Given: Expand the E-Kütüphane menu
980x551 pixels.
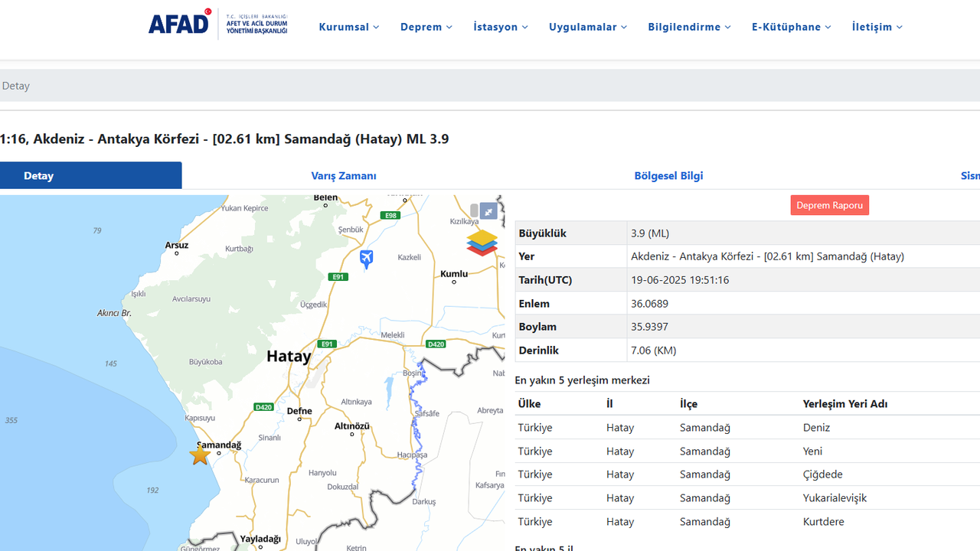Looking at the screenshot, I should [x=792, y=27].
